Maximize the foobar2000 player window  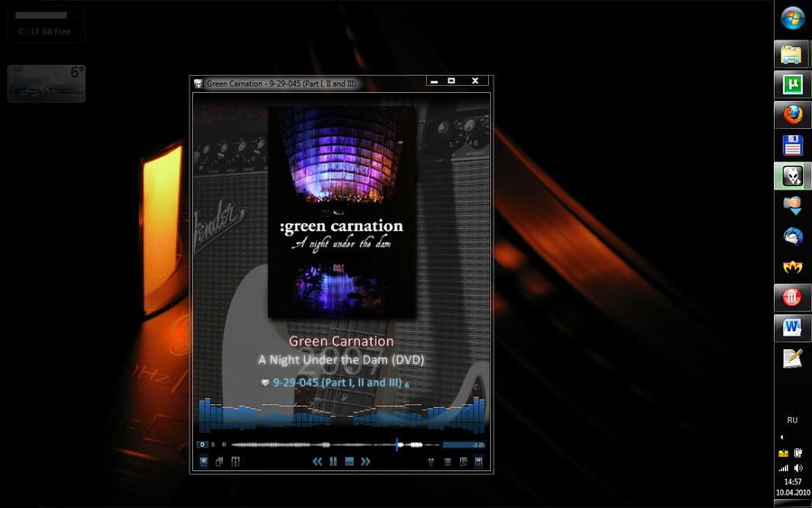click(x=452, y=81)
